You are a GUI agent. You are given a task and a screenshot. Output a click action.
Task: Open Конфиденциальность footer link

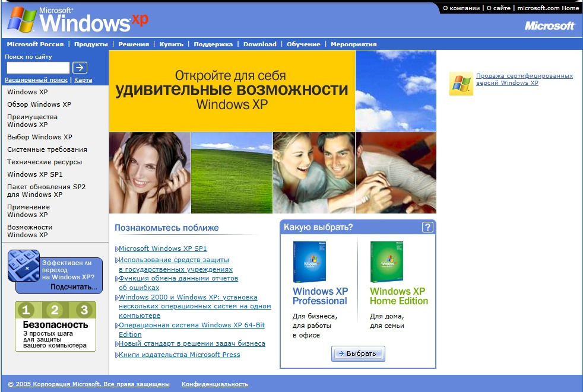click(x=214, y=384)
